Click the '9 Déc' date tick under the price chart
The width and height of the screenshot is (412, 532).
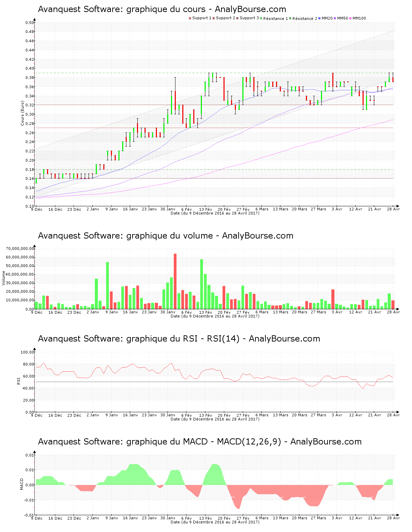click(x=37, y=209)
